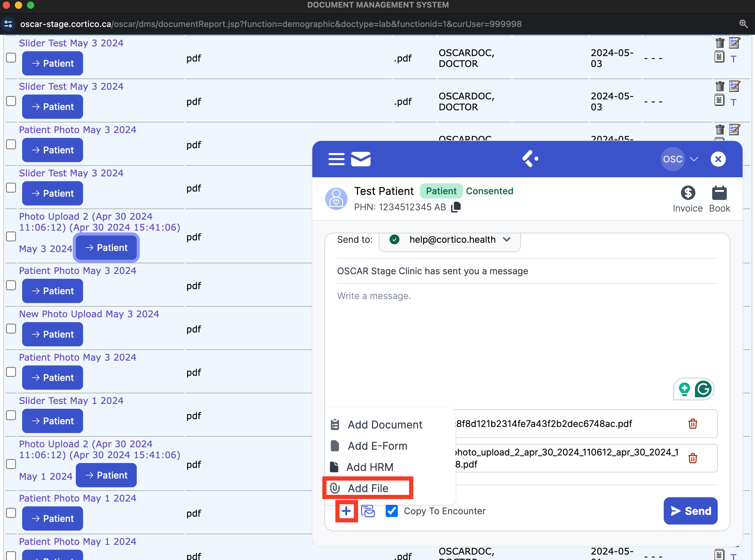Image resolution: width=755 pixels, height=560 pixels.
Task: Open message templates icon beside plus
Action: click(368, 511)
